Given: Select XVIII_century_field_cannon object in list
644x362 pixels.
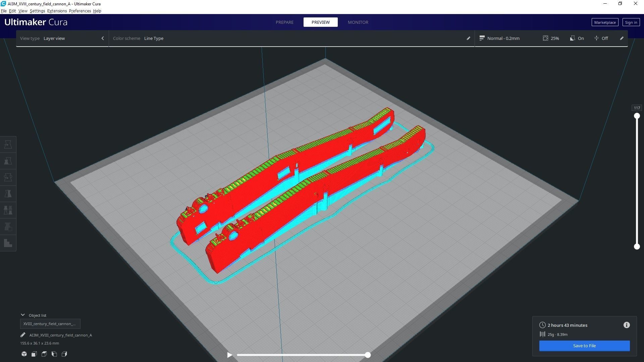Looking at the screenshot, I should pyautogui.click(x=50, y=324).
